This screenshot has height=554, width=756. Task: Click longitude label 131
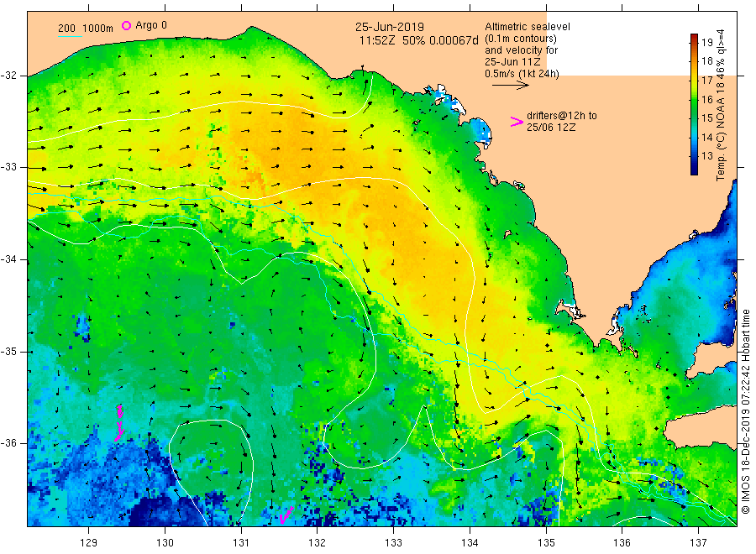(x=241, y=543)
